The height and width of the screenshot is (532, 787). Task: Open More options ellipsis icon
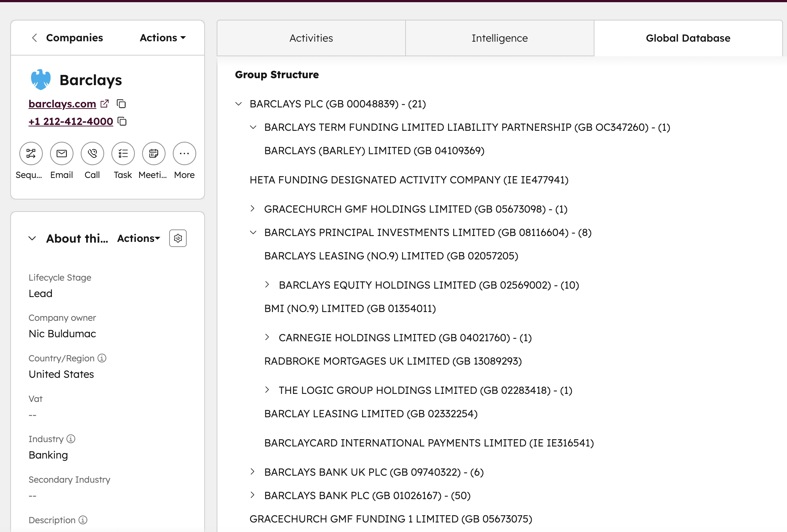click(x=185, y=153)
